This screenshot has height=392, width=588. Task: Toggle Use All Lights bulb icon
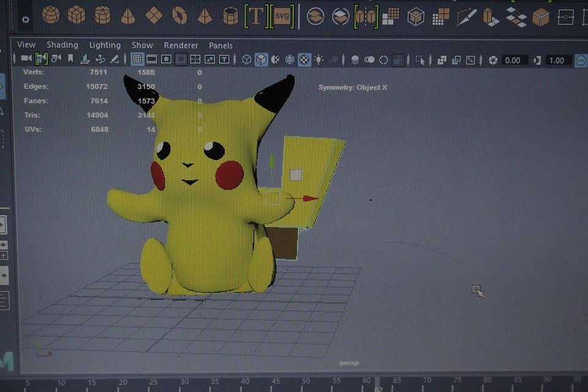pos(318,59)
